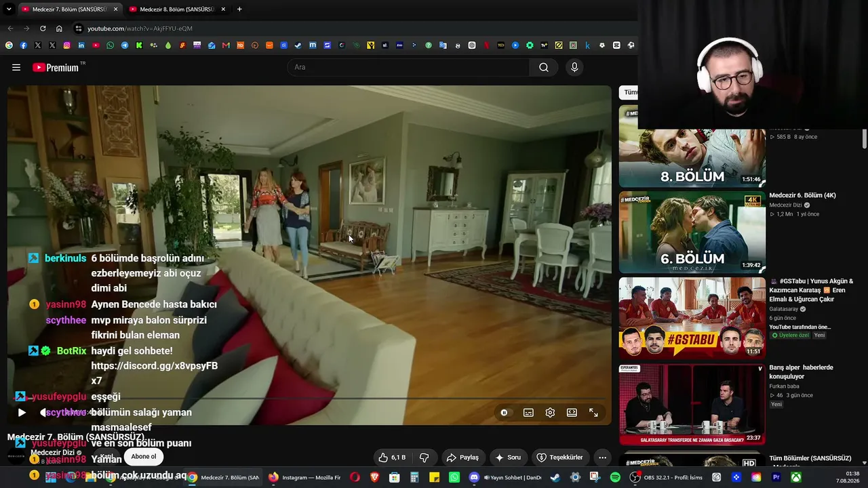868x488 pixels.
Task: Open the Furkan baba channel link
Action: (x=784, y=386)
